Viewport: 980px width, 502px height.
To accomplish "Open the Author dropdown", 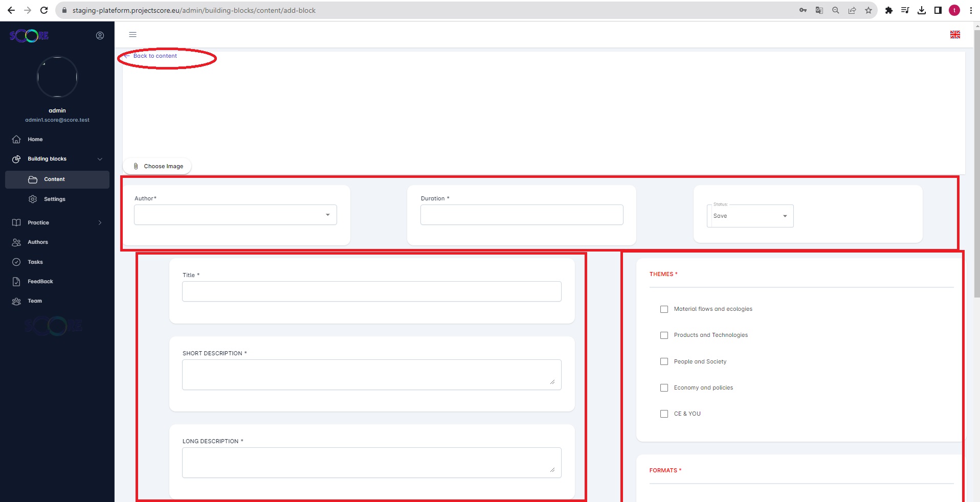I will (235, 215).
